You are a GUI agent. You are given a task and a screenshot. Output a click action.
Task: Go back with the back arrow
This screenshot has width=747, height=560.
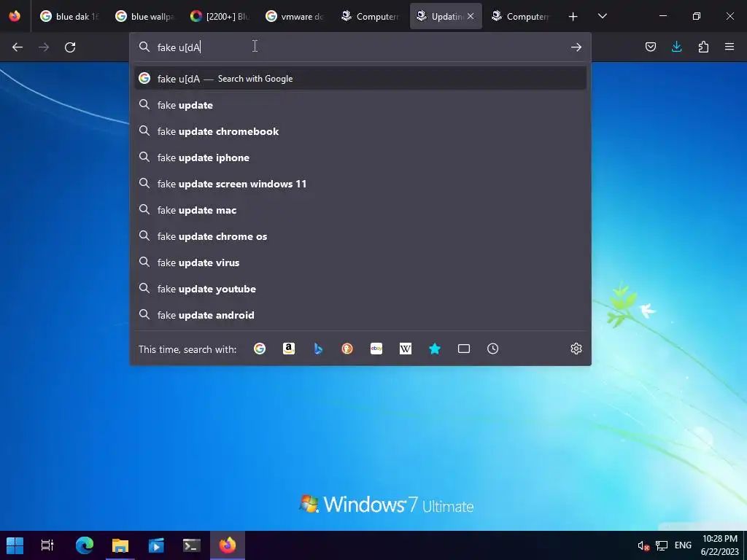18,47
